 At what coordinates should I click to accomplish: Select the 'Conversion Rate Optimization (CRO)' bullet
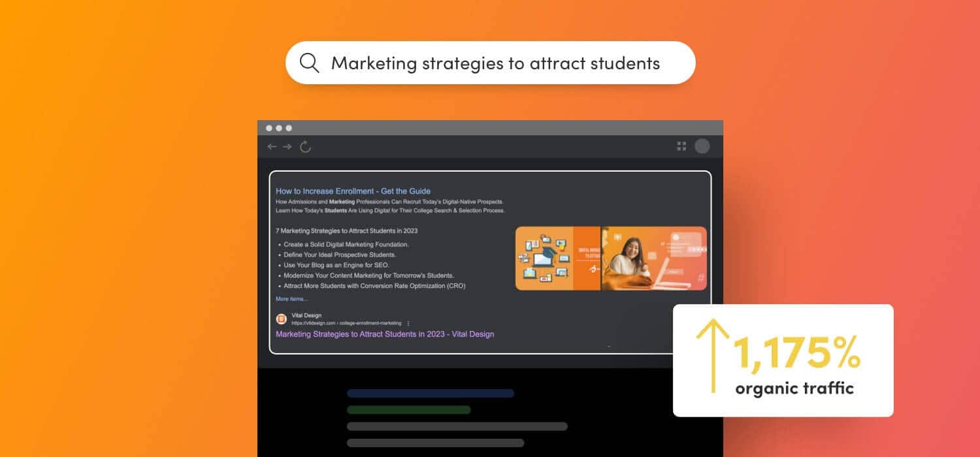point(374,286)
